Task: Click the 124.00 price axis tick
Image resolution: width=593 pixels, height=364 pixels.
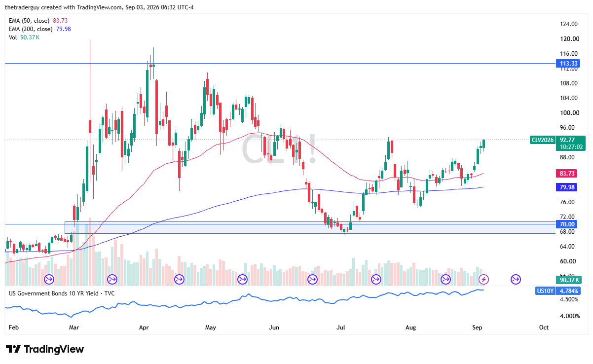Action: [569, 24]
